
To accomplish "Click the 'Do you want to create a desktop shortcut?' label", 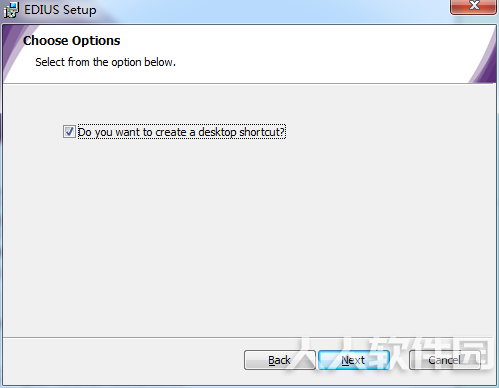I will tap(182, 132).
